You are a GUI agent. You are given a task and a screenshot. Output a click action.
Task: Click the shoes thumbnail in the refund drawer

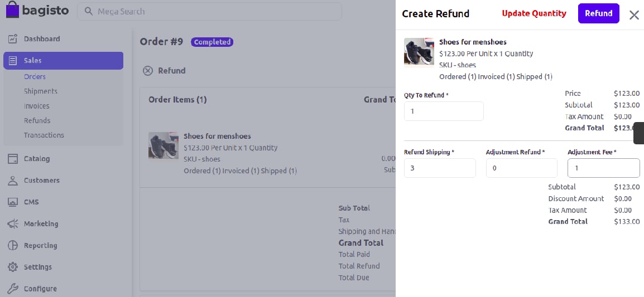coord(419,52)
